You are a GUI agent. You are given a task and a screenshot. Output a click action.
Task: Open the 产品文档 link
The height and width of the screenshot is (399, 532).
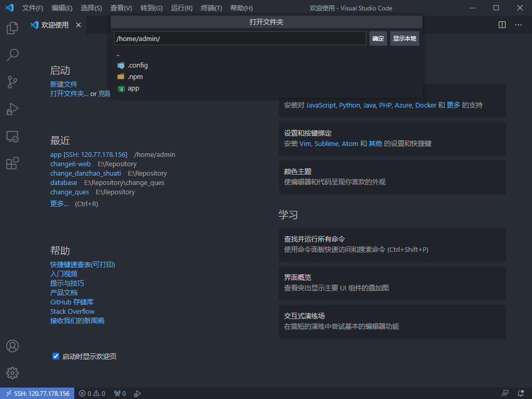(64, 292)
